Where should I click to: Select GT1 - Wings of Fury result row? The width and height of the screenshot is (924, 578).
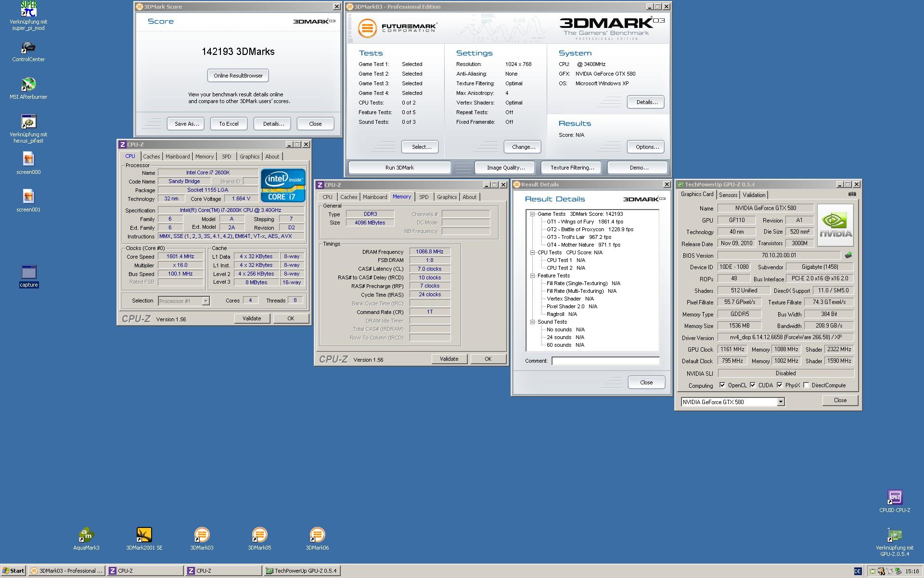point(585,222)
